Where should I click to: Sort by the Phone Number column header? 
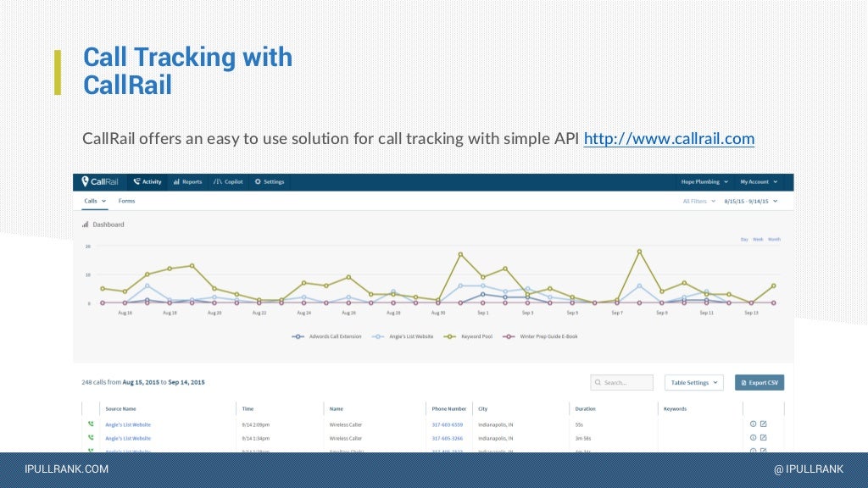[449, 409]
